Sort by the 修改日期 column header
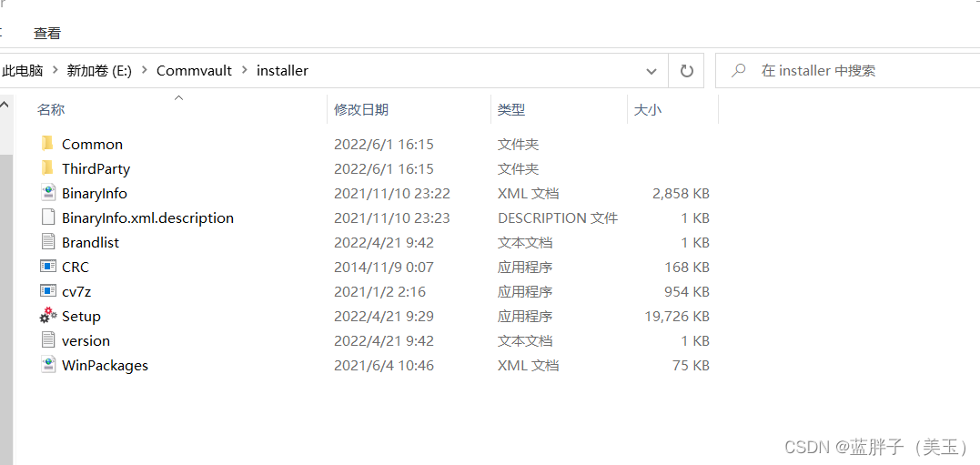980x465 pixels. pyautogui.click(x=361, y=109)
